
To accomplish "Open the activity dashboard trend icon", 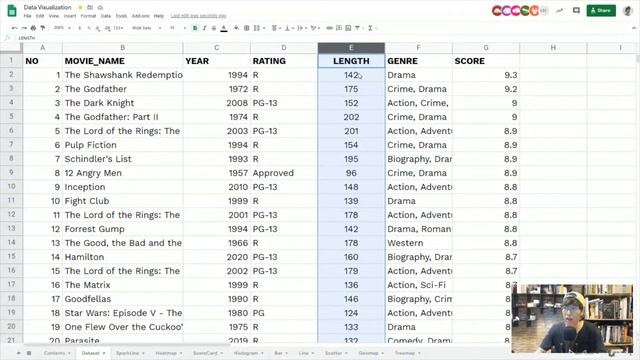I will [x=560, y=11].
